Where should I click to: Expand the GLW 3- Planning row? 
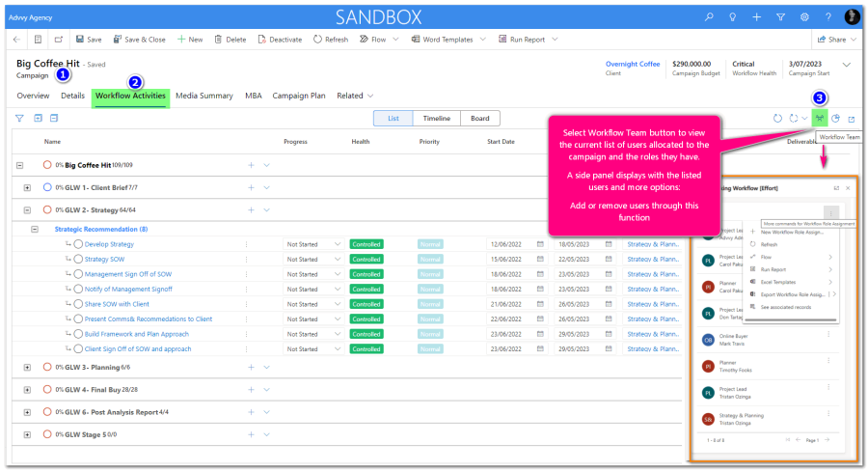27,367
